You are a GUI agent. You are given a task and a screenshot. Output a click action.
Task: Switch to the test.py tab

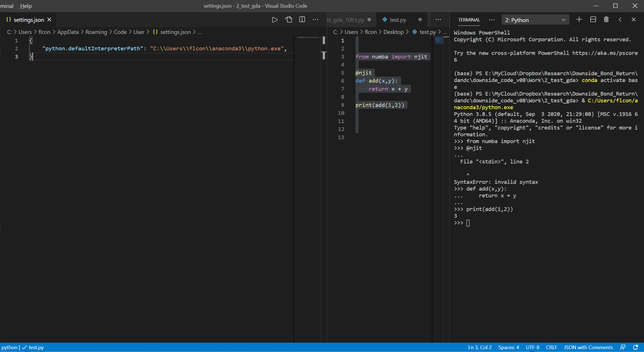click(398, 20)
